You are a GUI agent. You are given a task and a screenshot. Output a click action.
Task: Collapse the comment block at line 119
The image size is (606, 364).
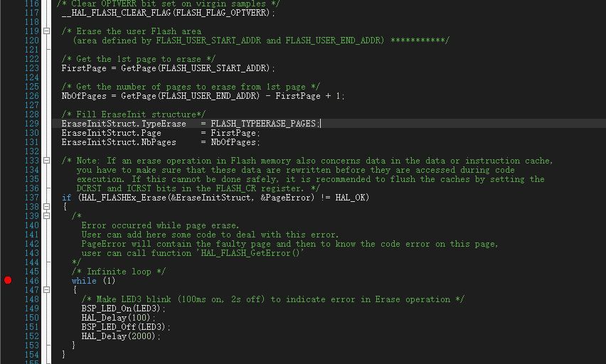coord(46,31)
